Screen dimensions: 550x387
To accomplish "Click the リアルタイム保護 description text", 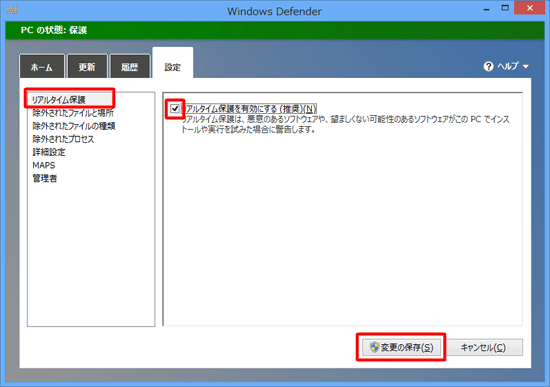I will [345, 125].
